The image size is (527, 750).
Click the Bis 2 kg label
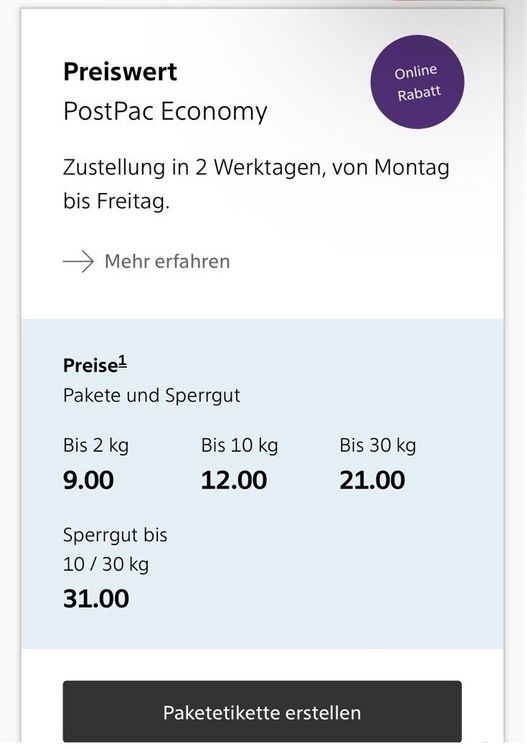(x=96, y=446)
